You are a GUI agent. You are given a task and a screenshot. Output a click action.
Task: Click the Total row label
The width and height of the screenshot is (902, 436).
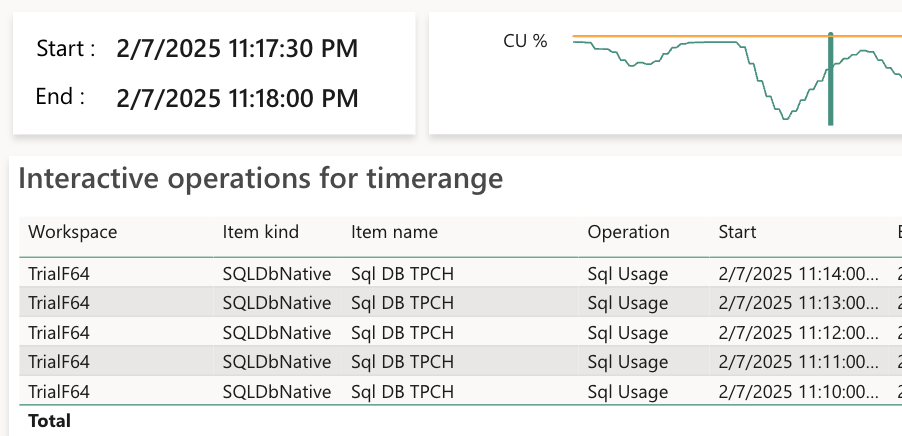tap(49, 421)
